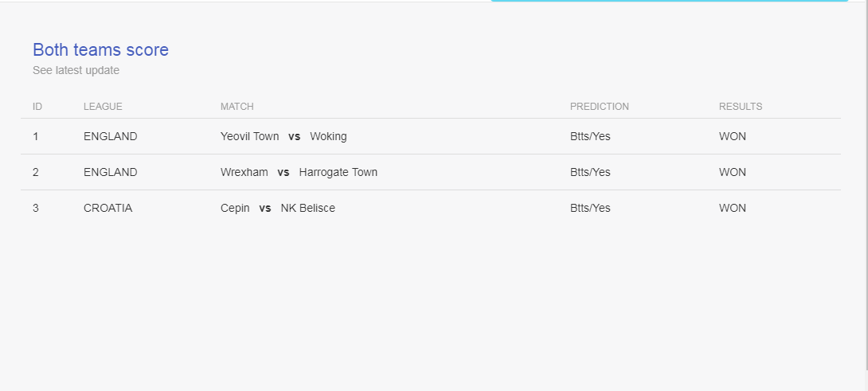Select the Yeovil Town vs Woking match

283,136
